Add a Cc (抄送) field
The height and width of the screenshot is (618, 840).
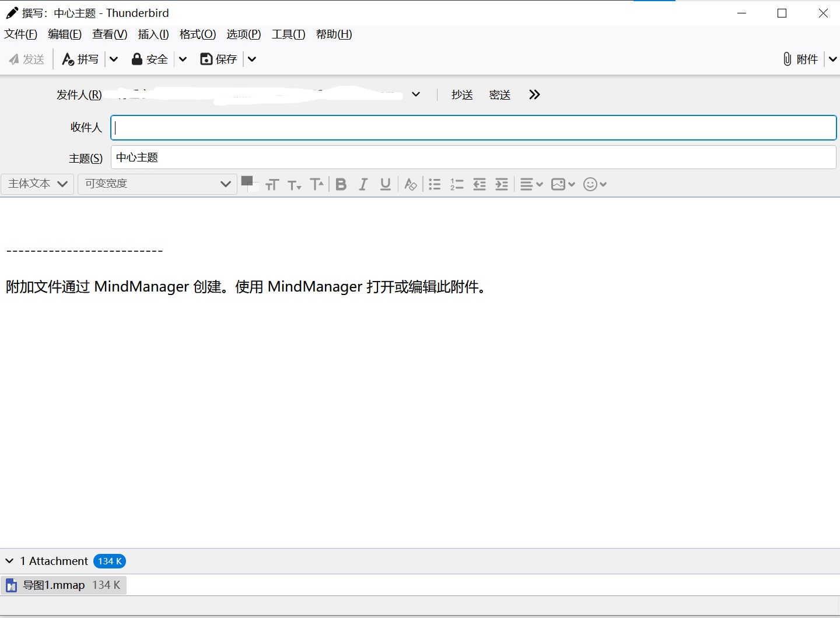coord(462,94)
